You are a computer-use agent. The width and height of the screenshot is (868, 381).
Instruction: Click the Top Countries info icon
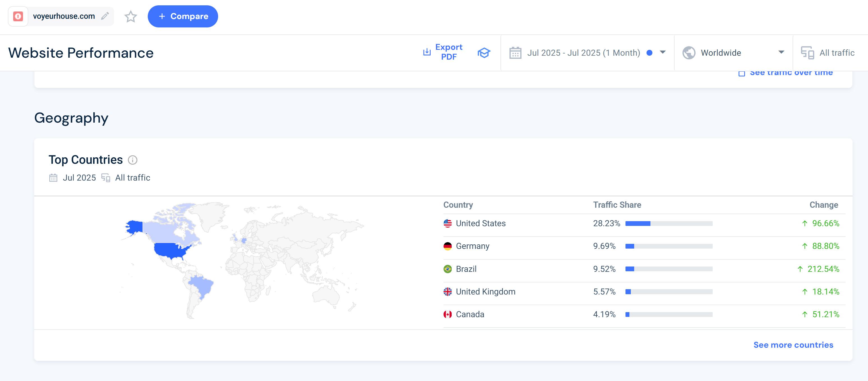tap(132, 160)
